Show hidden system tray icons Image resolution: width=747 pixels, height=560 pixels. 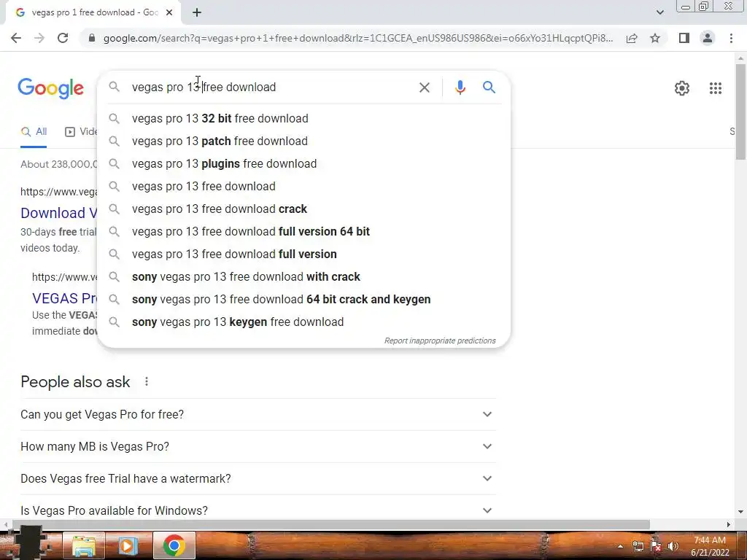(620, 546)
